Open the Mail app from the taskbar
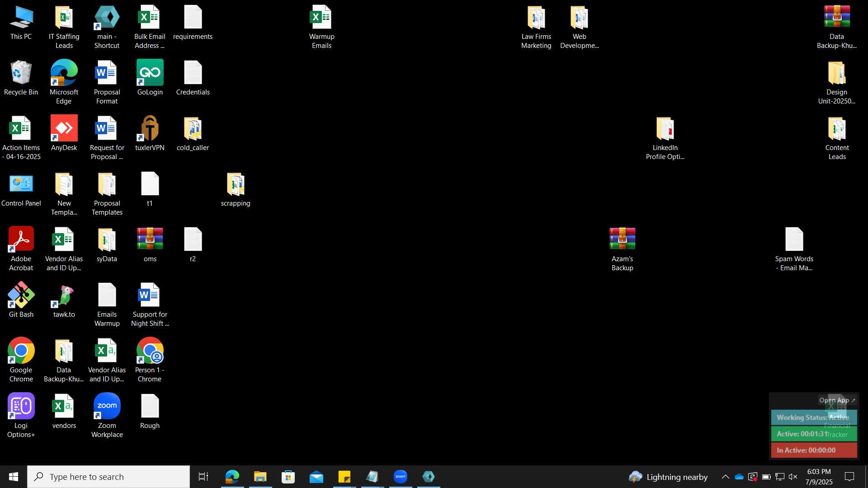The width and height of the screenshot is (868, 488). coord(316,477)
